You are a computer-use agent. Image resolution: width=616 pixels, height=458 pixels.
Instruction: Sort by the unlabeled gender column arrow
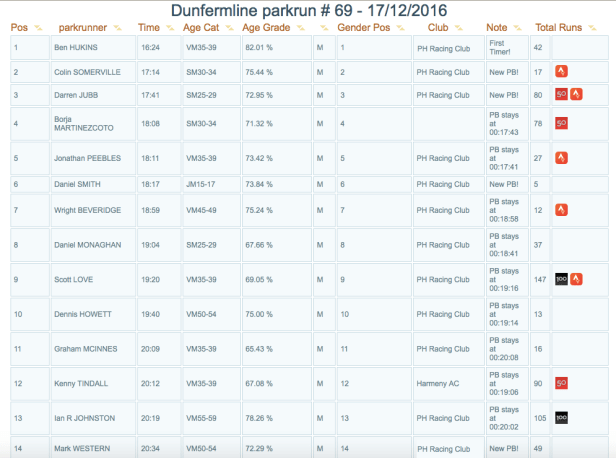[324, 28]
